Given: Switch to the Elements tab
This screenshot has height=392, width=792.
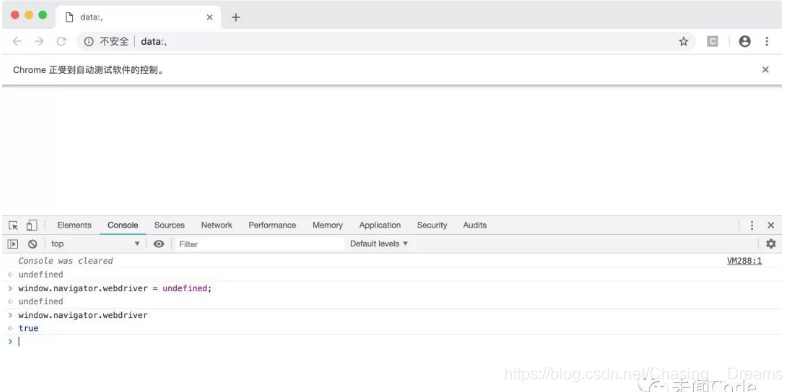Looking at the screenshot, I should click(74, 225).
